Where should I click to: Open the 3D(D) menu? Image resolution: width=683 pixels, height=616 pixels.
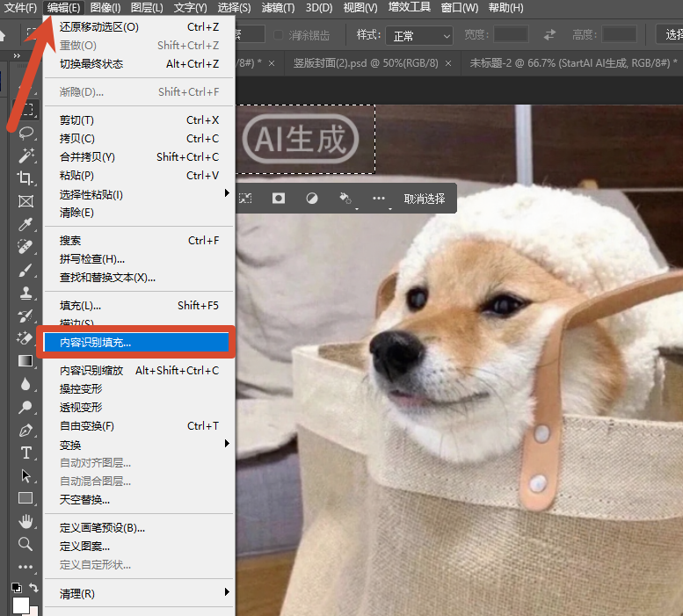319,8
